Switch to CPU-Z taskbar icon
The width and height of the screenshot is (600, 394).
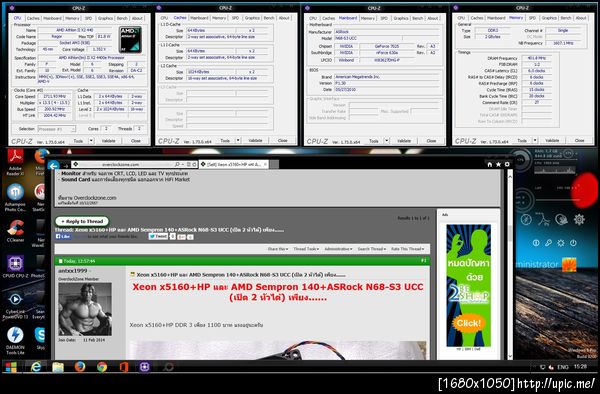point(145,367)
